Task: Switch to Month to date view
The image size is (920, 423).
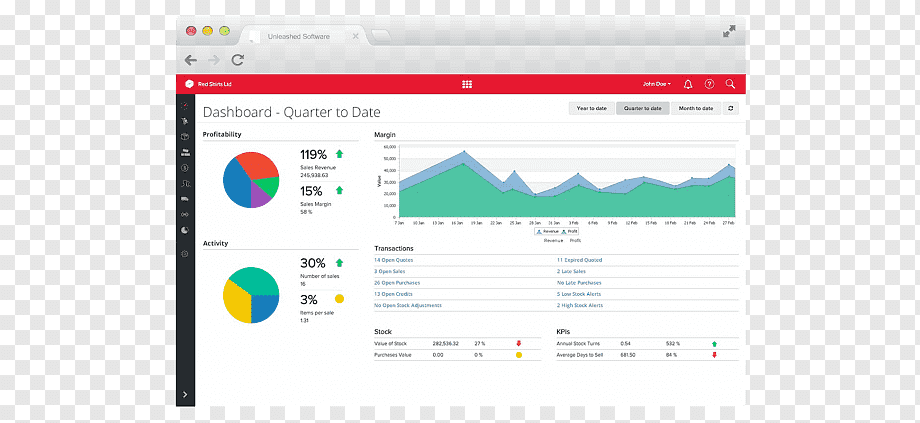Action: point(696,109)
